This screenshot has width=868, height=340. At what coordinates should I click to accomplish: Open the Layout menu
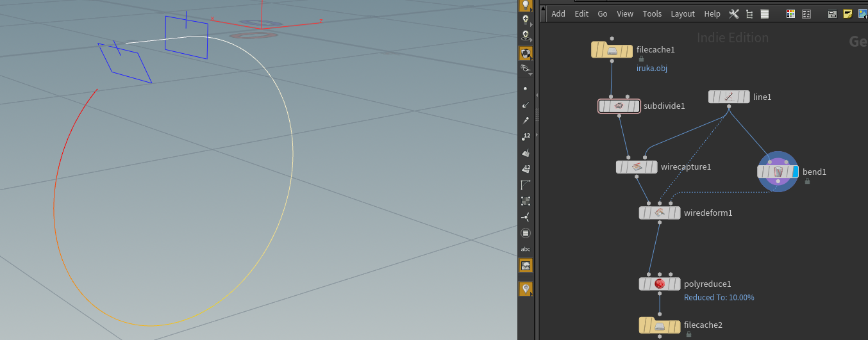(683, 13)
